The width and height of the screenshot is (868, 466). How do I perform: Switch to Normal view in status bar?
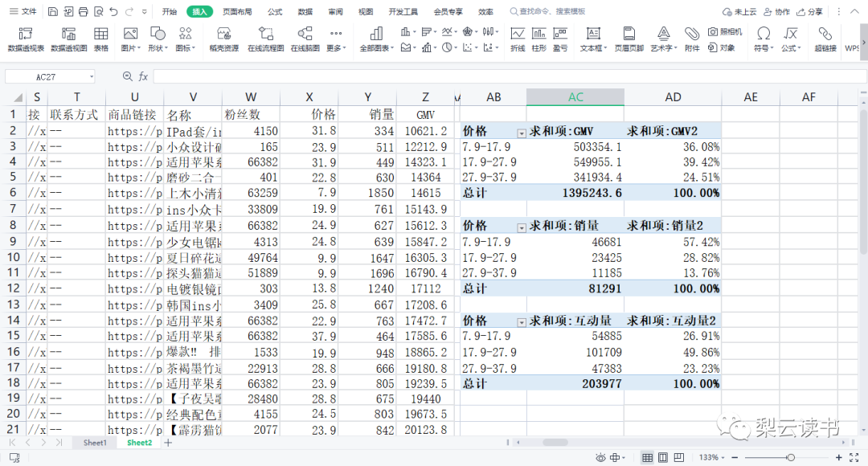647,457
